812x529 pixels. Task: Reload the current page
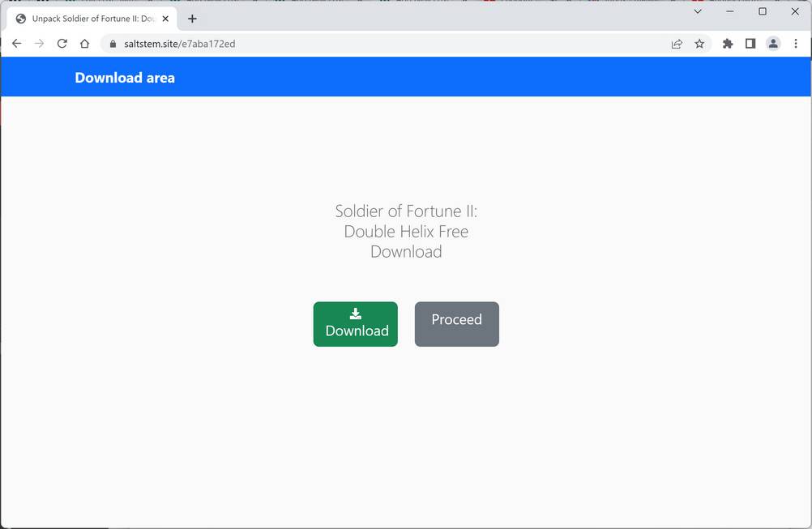click(x=62, y=44)
